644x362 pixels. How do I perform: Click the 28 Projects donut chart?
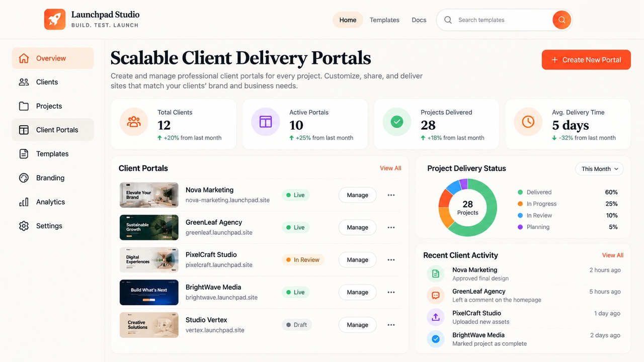tap(468, 208)
